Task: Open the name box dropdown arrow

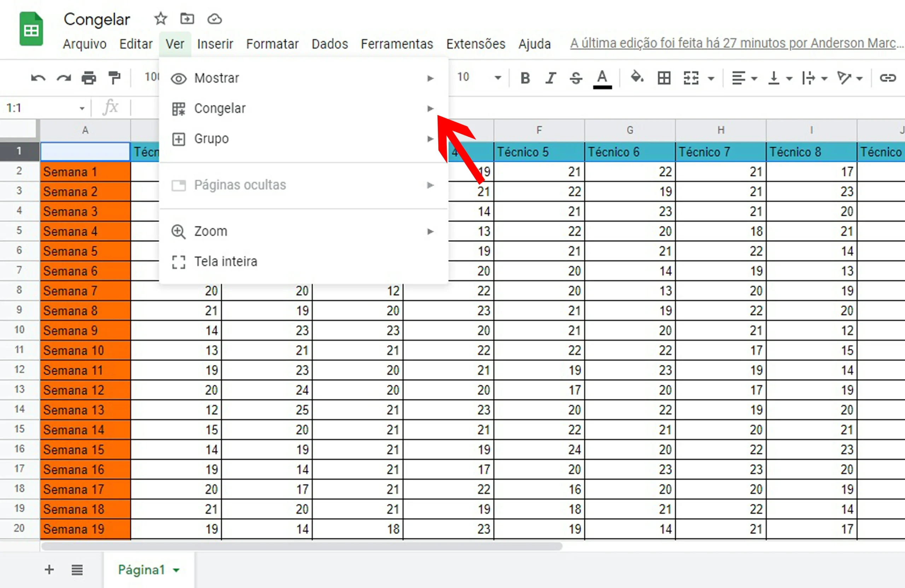Action: [x=82, y=109]
